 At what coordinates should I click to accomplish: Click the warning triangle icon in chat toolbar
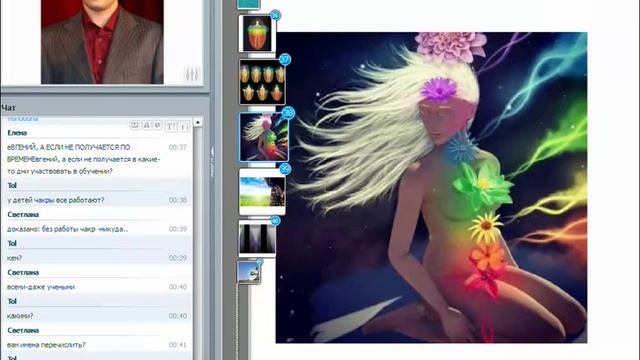pyautogui.click(x=146, y=125)
